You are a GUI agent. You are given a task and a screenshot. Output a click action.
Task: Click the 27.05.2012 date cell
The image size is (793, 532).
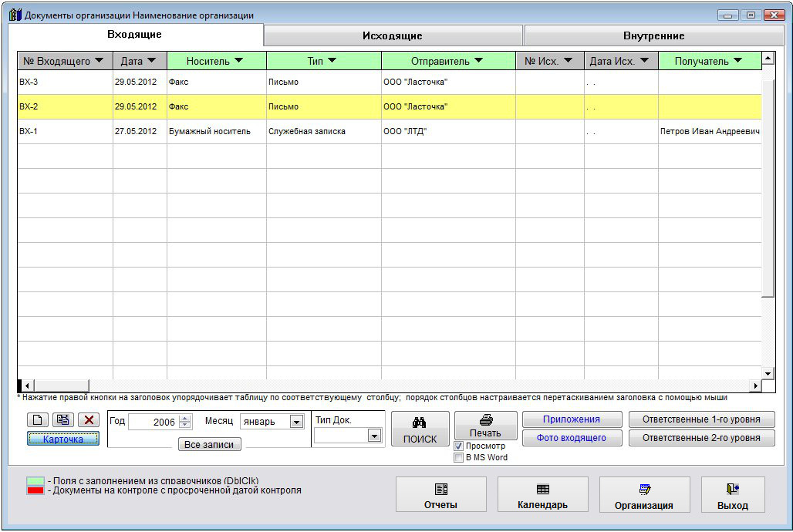[x=140, y=132]
